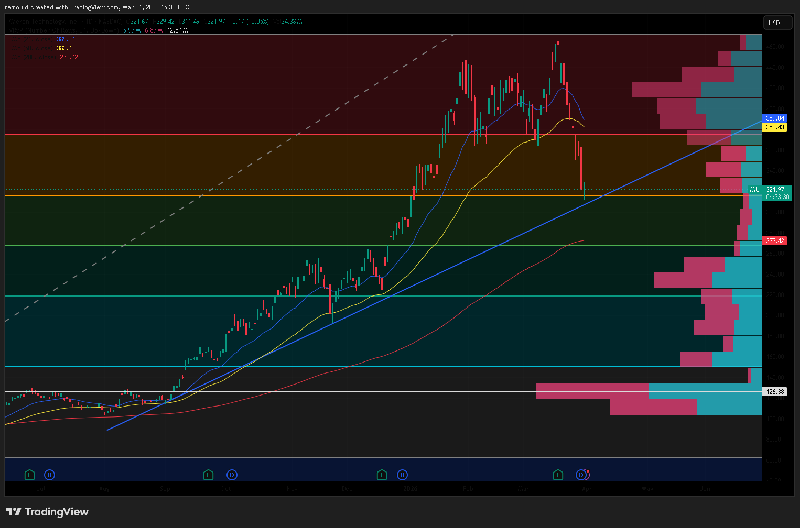Select the third dividend D marker from left

[x=402, y=473]
